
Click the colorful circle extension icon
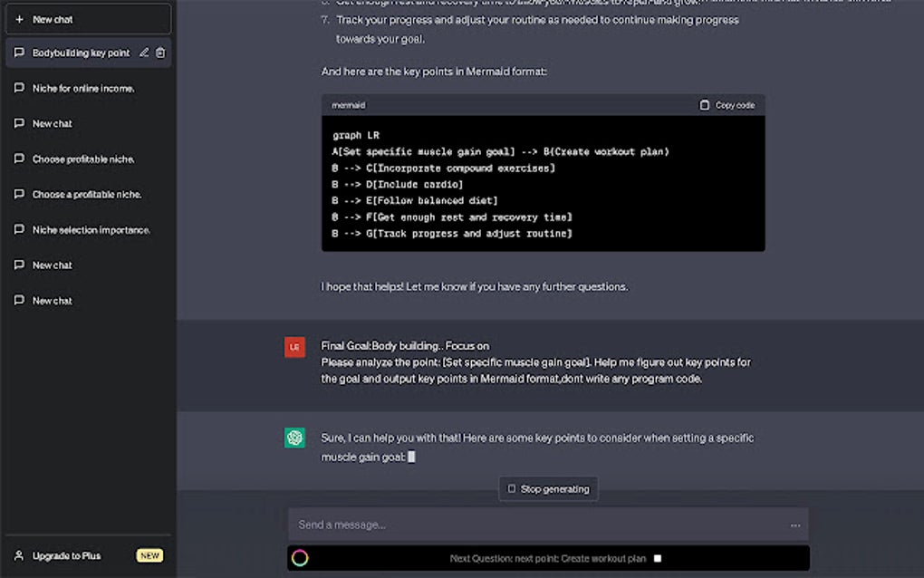[x=300, y=558]
